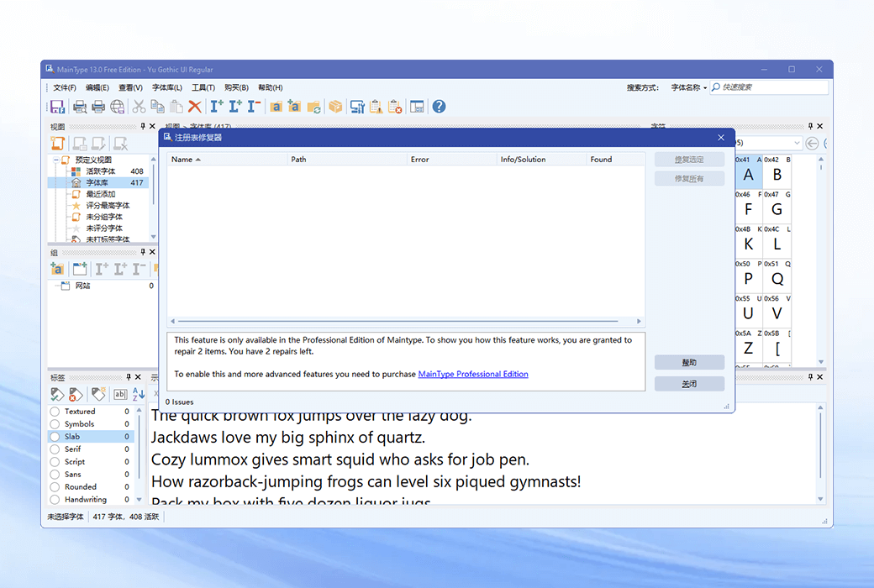Click the blue I-minus uninstall font icon
This screenshot has width=874, height=588.
pos(254,106)
